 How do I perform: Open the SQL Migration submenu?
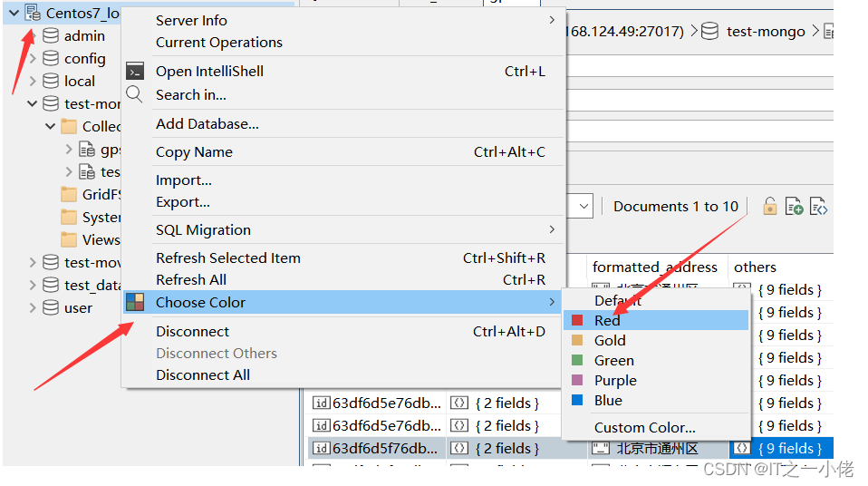point(342,230)
